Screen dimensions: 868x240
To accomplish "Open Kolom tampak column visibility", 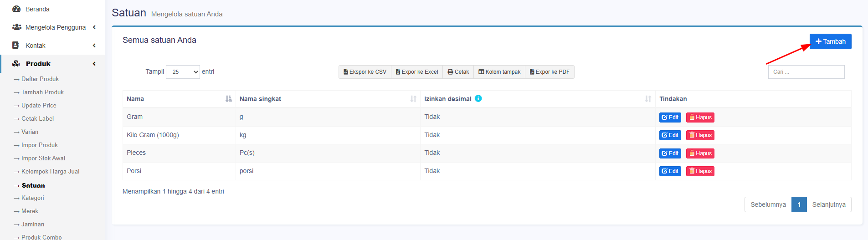I will (499, 72).
